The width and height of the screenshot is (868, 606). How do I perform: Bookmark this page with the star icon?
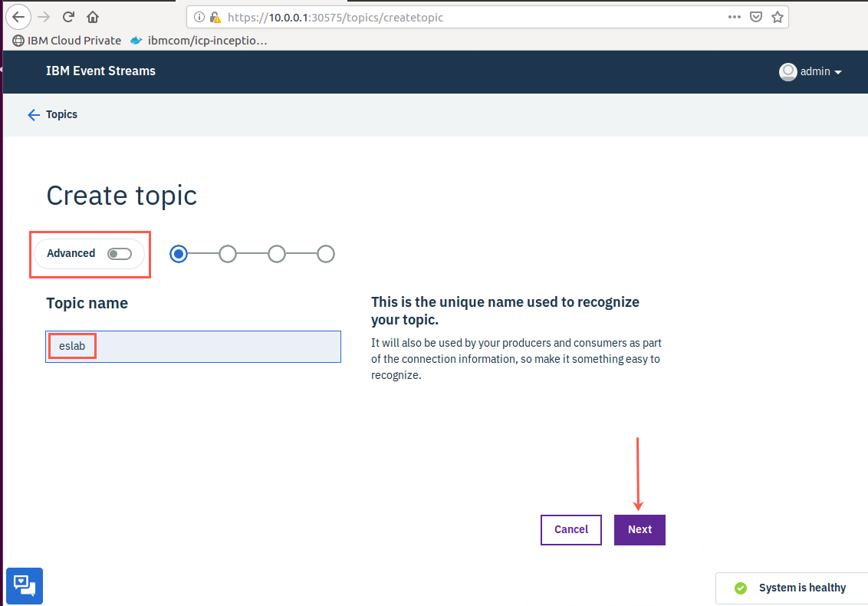pos(778,17)
